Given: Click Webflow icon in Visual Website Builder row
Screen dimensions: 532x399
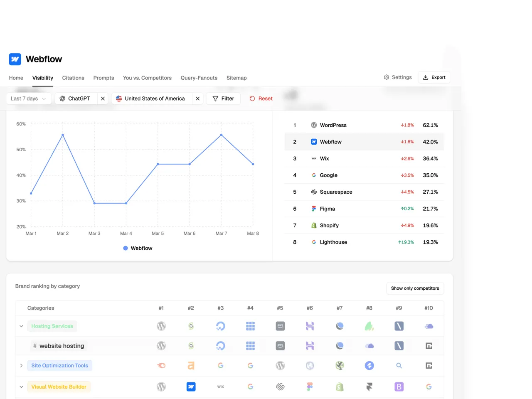Looking at the screenshot, I should click(x=191, y=387).
